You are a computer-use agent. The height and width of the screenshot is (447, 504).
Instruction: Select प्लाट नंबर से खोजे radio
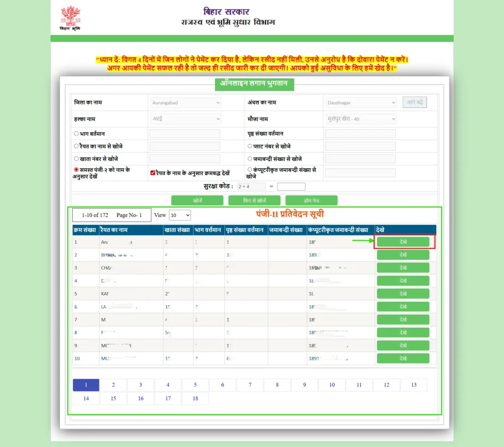(250, 146)
